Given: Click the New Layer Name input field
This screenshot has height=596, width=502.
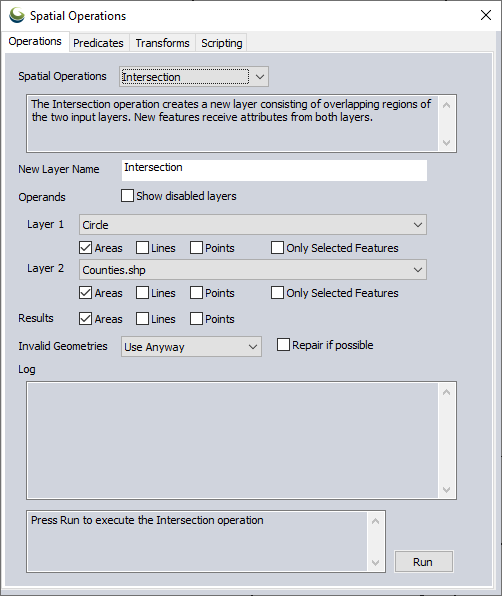Looking at the screenshot, I should (274, 170).
